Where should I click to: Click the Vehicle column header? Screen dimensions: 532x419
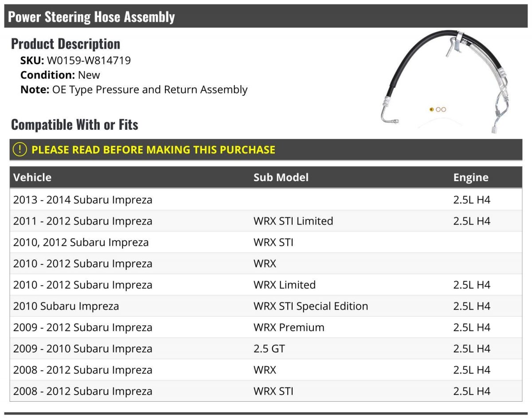point(32,178)
